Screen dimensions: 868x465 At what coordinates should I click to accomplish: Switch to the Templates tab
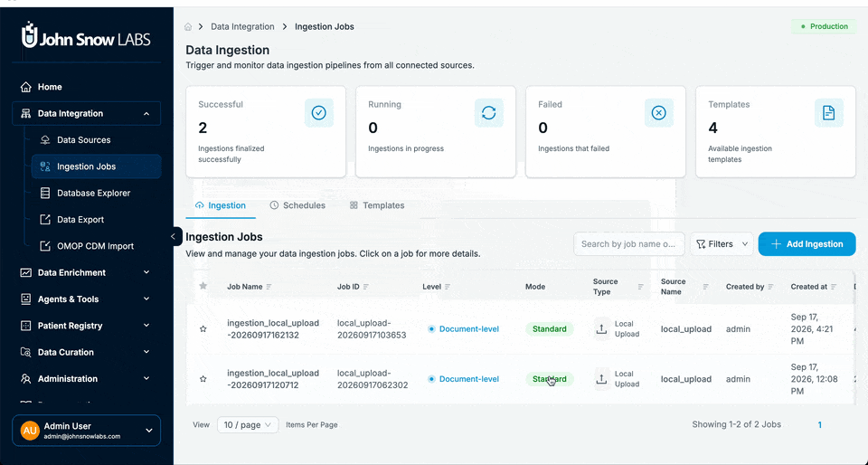377,205
